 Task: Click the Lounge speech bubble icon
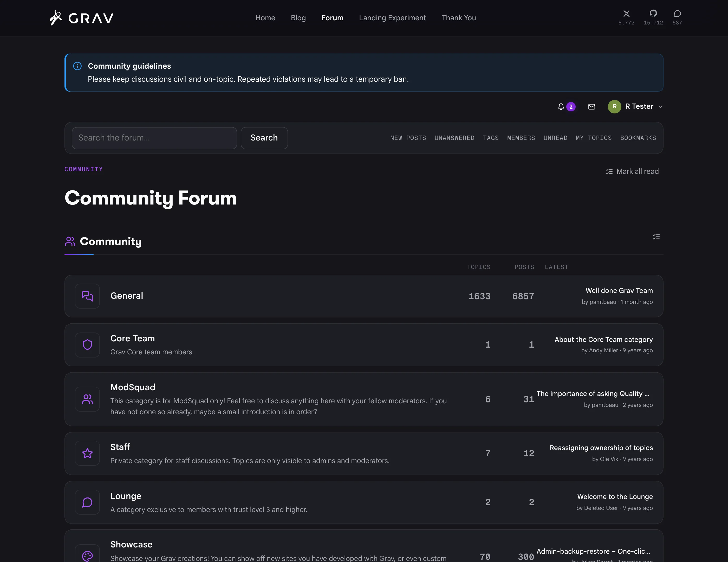(x=87, y=502)
